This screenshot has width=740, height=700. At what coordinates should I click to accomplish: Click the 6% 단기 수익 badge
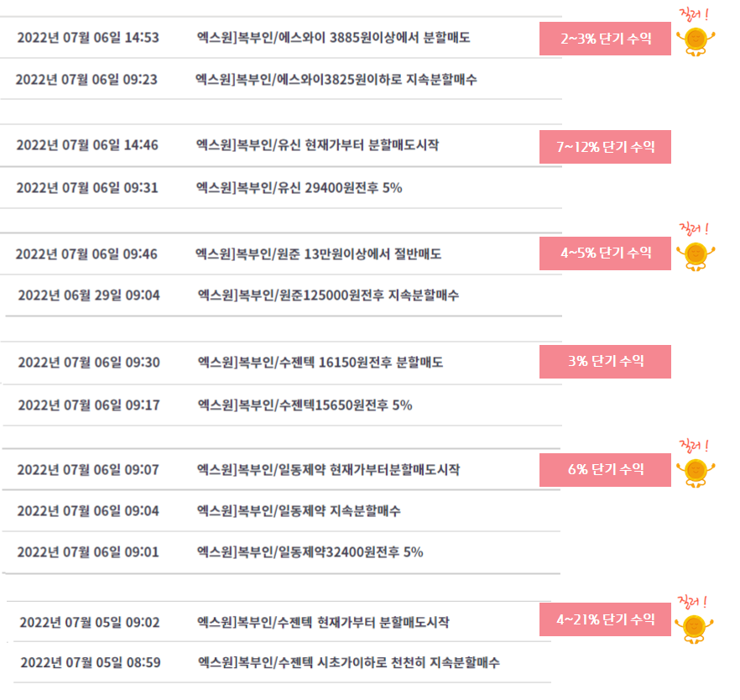point(605,470)
